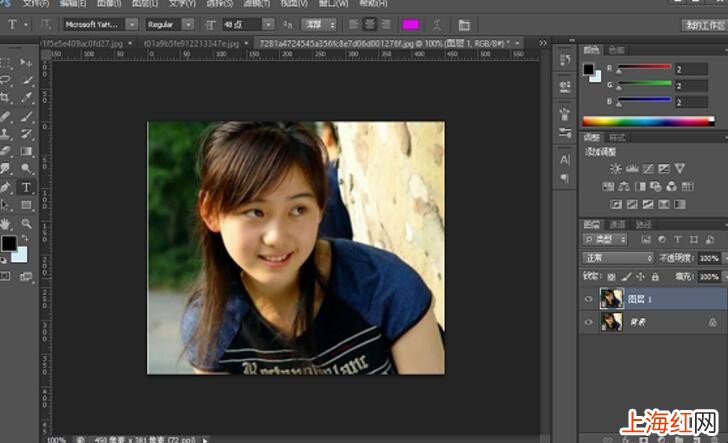The width and height of the screenshot is (728, 443).
Task: Switch to the t01a9b5fe912213347e.jpg tab
Action: pyautogui.click(x=191, y=44)
